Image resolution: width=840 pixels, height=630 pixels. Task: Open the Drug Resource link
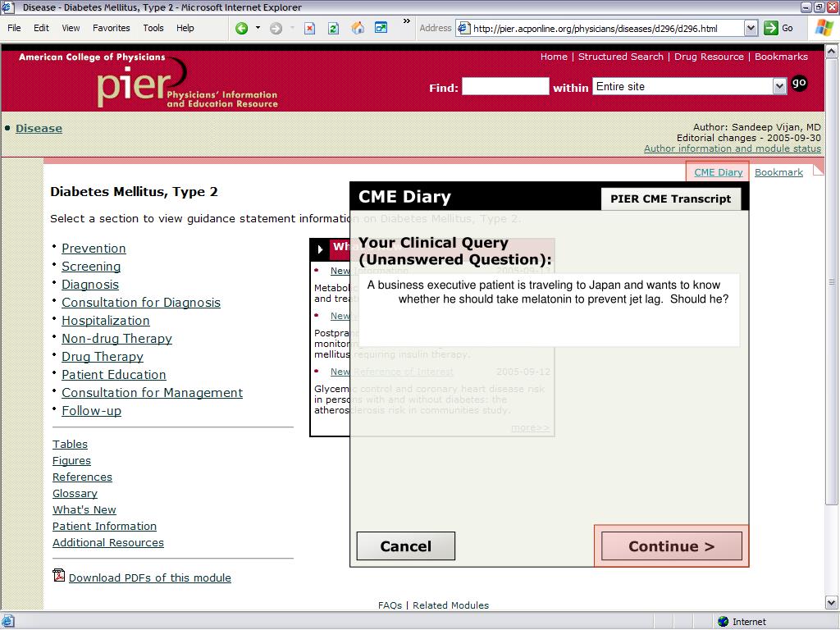tap(709, 57)
